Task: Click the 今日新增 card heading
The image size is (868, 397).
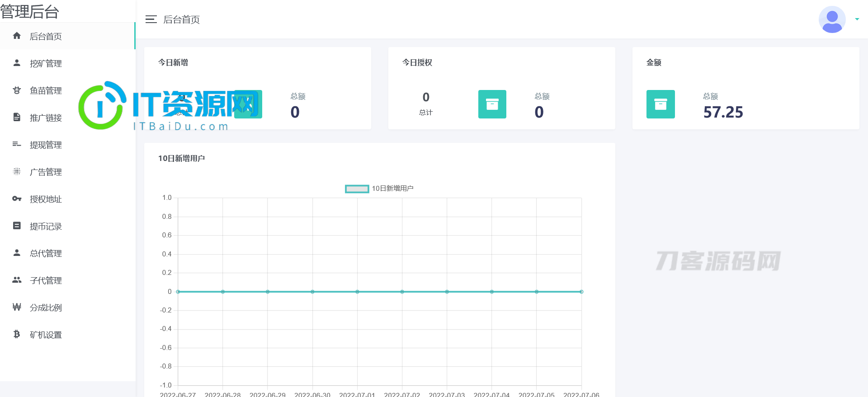Action: pyautogui.click(x=173, y=62)
